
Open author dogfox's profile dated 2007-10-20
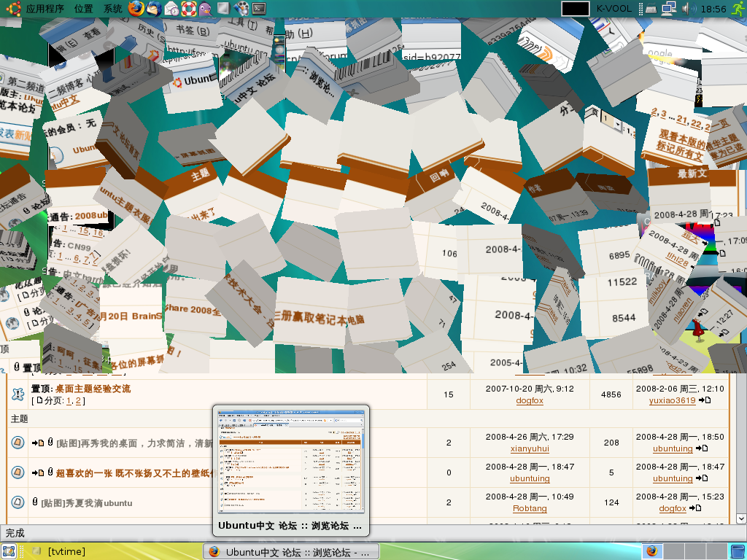[x=530, y=400]
